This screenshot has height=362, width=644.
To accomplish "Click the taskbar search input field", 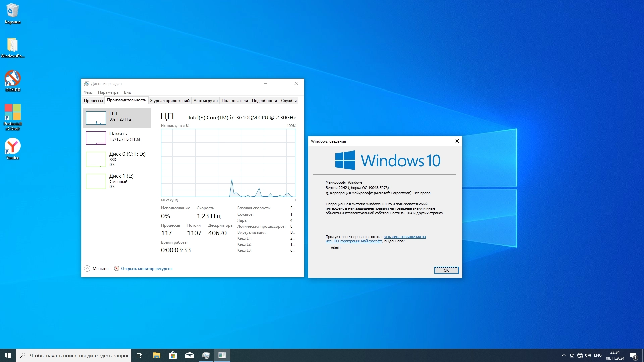I will click(x=79, y=355).
